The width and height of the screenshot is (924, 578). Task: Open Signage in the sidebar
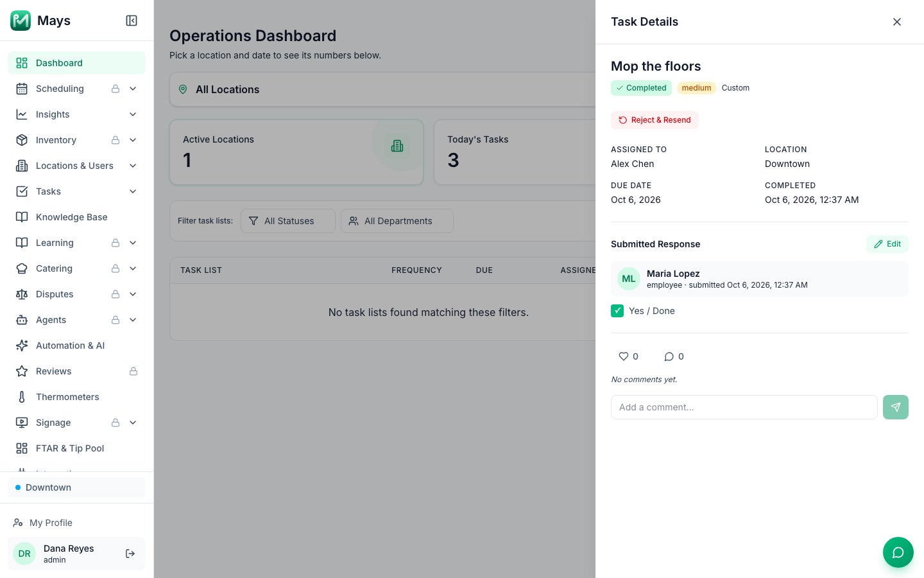pos(77,423)
